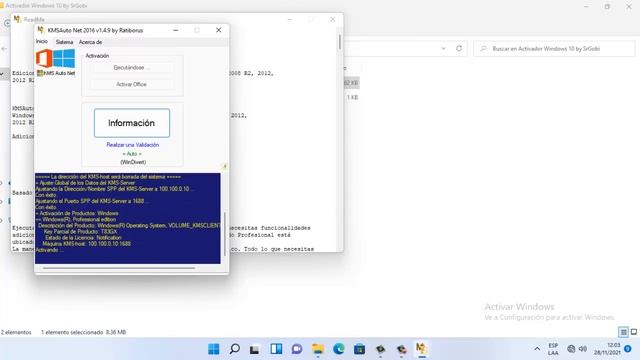640x360 pixels.
Task: Click the ReadMe window title icon
Action: 17,19
